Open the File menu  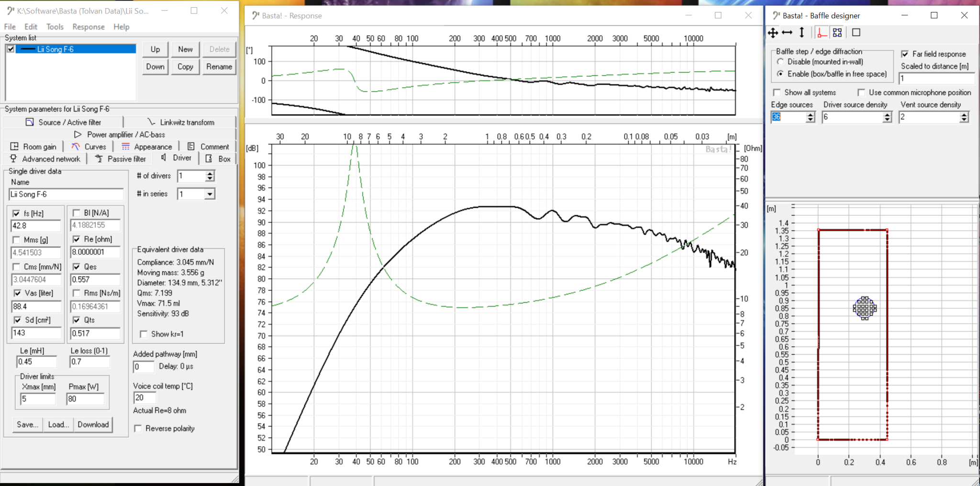tap(10, 27)
